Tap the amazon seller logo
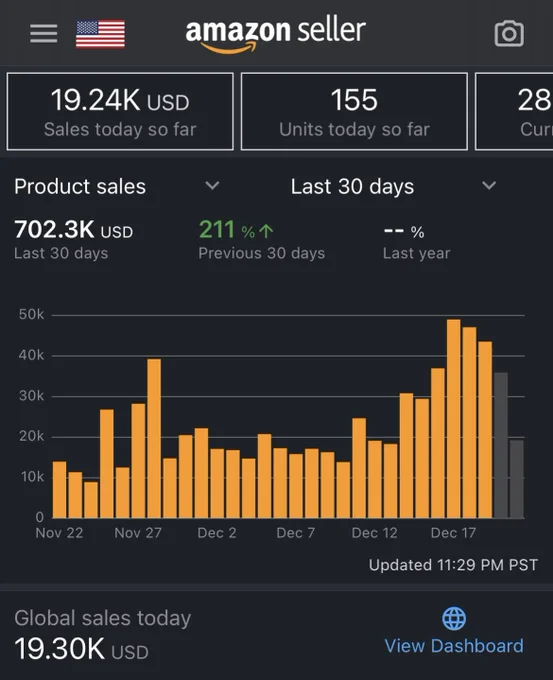 (x=275, y=36)
